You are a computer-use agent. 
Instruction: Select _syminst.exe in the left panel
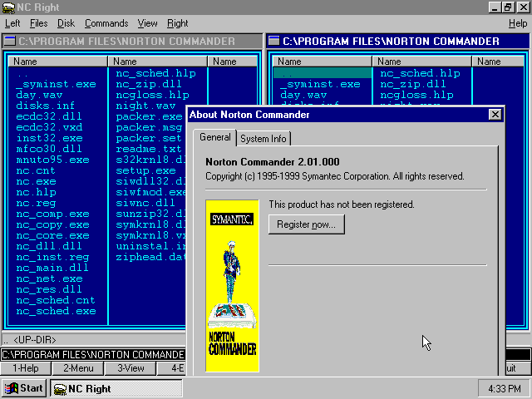coord(56,84)
